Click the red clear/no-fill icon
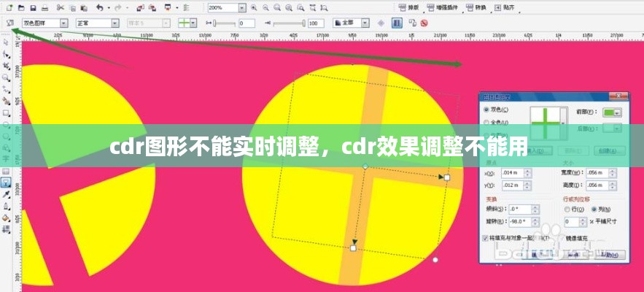This screenshot has height=292, width=644. [424, 23]
